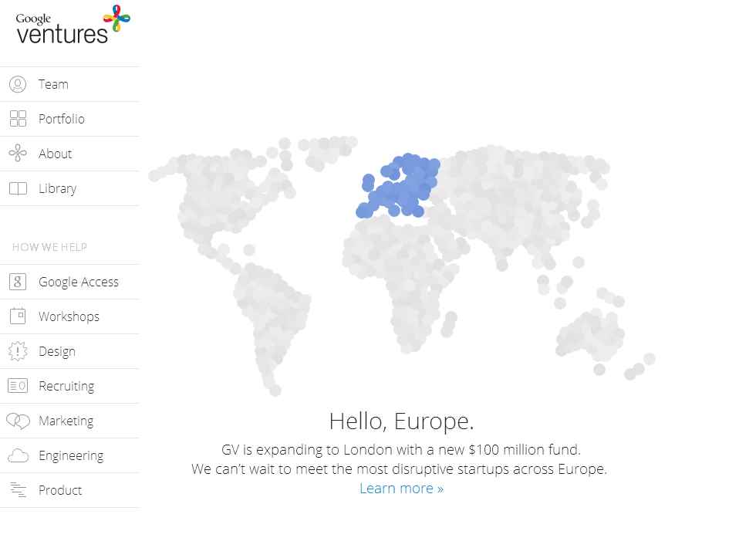Image resolution: width=756 pixels, height=548 pixels.
Task: Click the Google Ventures logo
Action: click(x=73, y=25)
